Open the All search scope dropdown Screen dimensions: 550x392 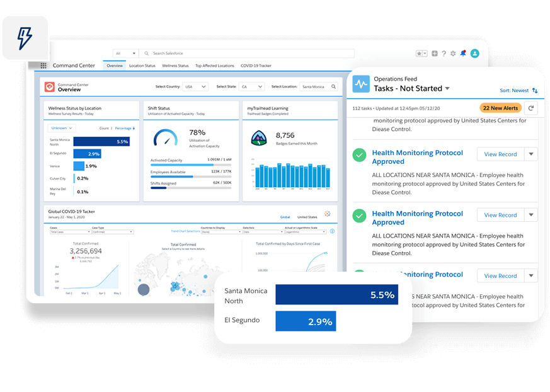click(x=125, y=54)
